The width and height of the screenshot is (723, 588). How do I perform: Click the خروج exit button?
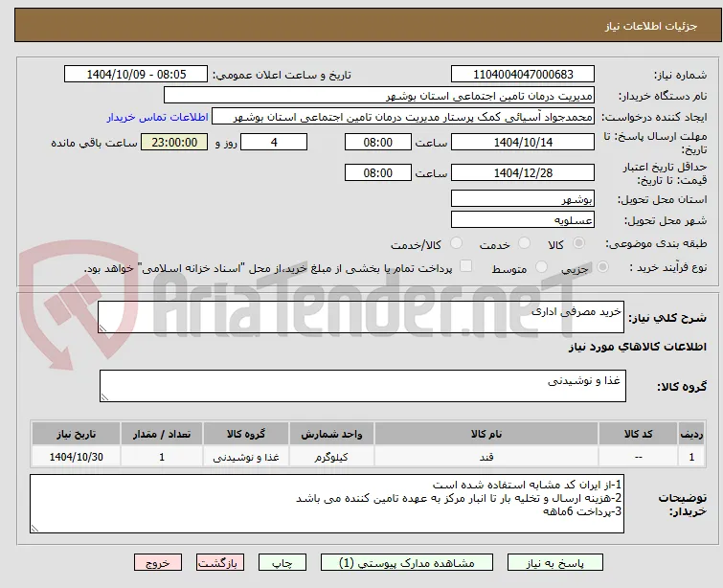pos(158,563)
